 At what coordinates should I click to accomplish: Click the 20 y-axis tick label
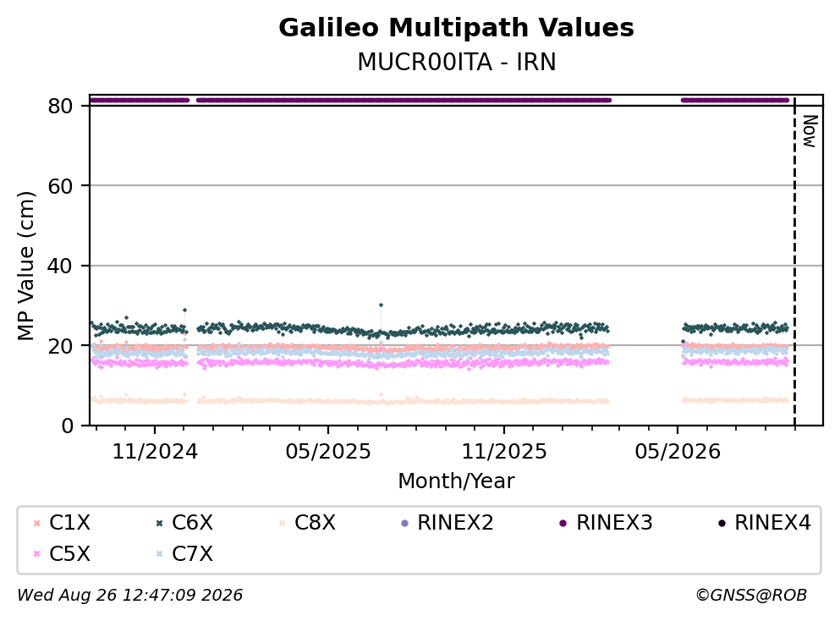60,345
